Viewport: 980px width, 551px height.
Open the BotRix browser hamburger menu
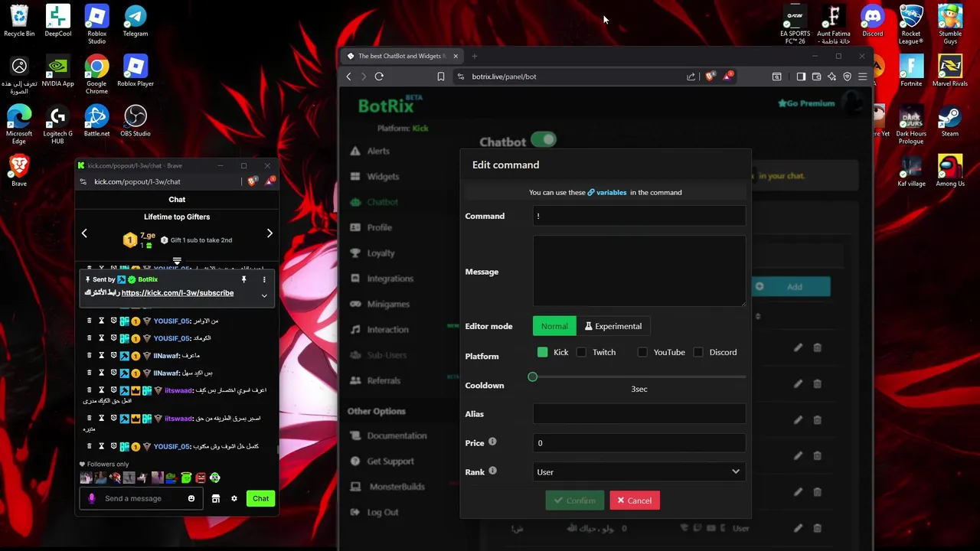pyautogui.click(x=862, y=77)
